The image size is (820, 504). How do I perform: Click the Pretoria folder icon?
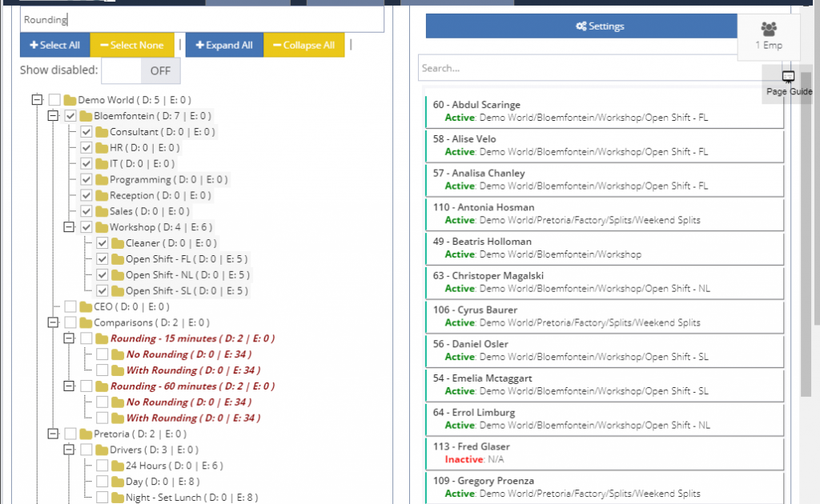[x=86, y=434]
